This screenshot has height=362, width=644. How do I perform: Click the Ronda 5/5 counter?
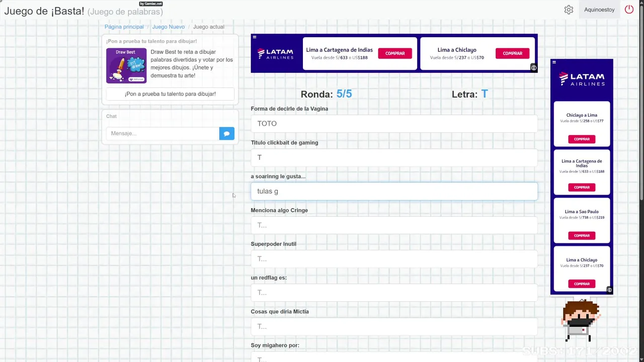[x=326, y=94]
